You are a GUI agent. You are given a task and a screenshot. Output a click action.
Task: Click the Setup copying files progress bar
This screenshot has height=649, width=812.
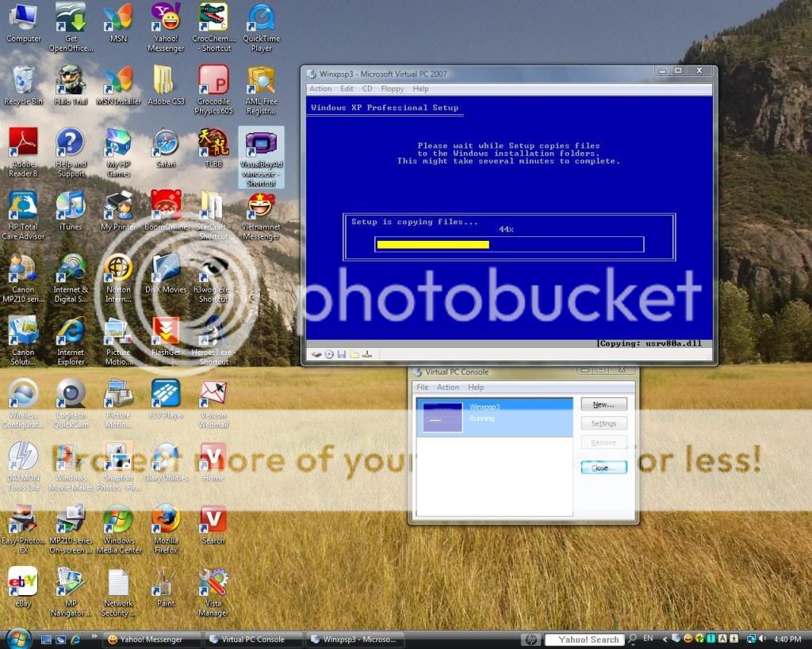[x=507, y=244]
